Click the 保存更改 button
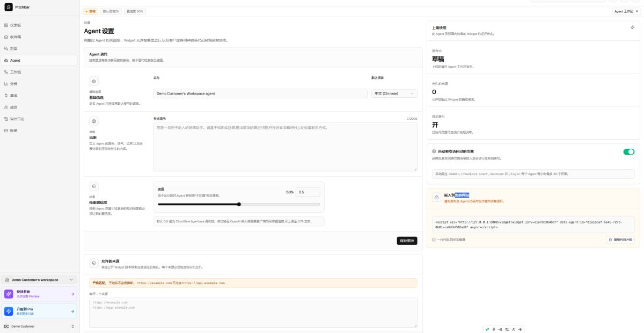644x333 pixels. [x=407, y=241]
